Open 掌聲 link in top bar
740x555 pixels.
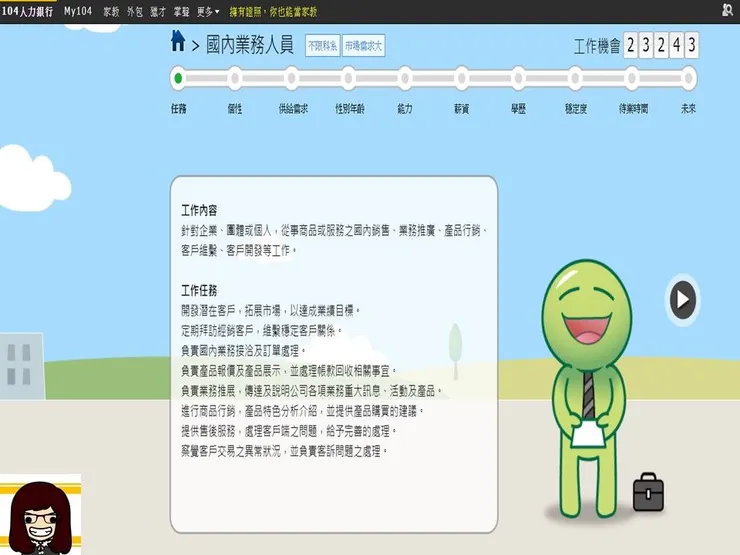click(181, 12)
